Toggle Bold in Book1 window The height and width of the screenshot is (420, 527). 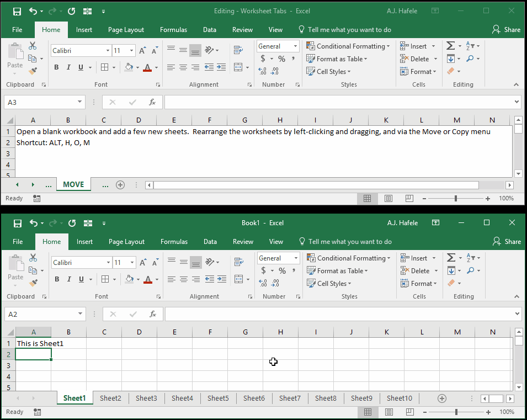pyautogui.click(x=57, y=279)
